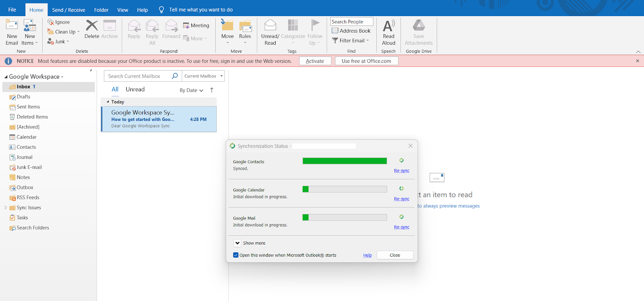Image resolution: width=644 pixels, height=301 pixels.
Task: Start Read Aloud speech
Action: pos(388,32)
